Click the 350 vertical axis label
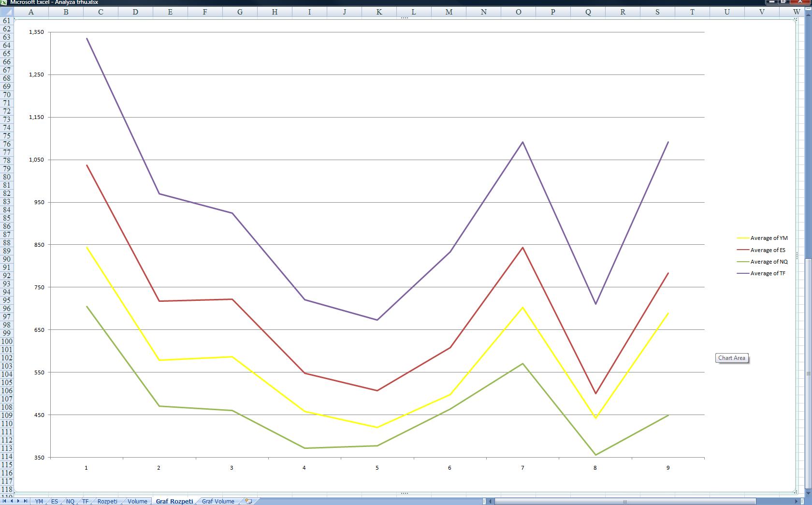Image resolution: width=812 pixels, height=505 pixels. pyautogui.click(x=39, y=458)
